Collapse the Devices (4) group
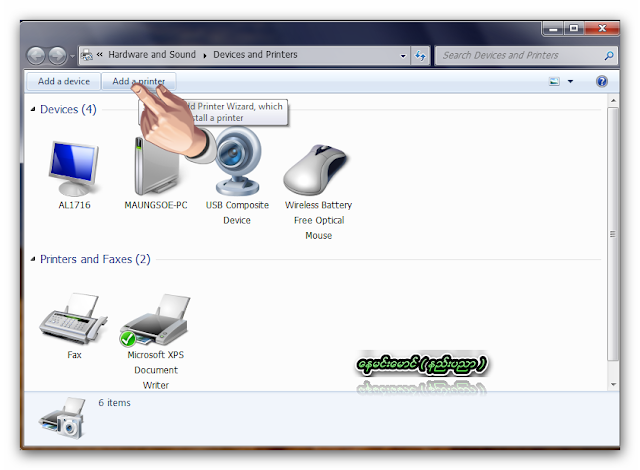Screen dimensions: 640x470 click(33, 109)
